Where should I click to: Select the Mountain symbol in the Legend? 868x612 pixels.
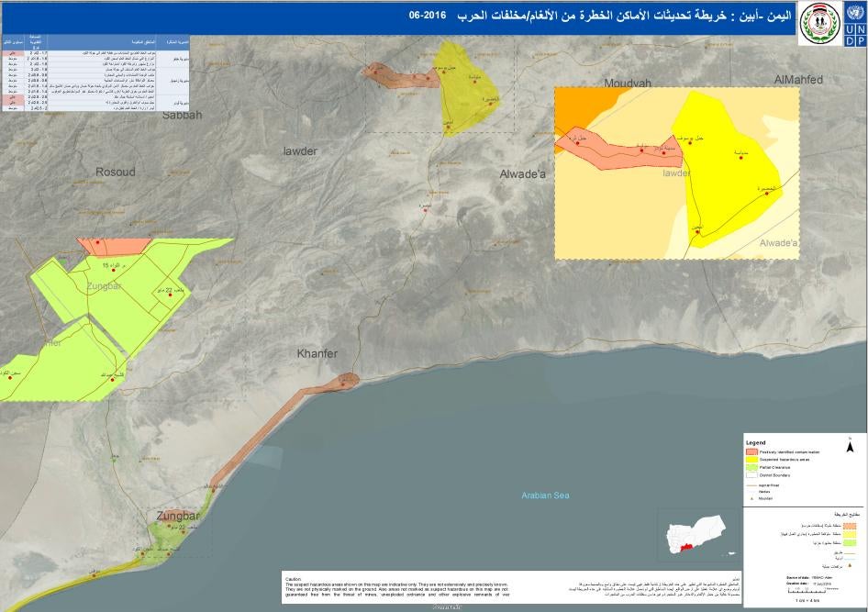coord(751,498)
